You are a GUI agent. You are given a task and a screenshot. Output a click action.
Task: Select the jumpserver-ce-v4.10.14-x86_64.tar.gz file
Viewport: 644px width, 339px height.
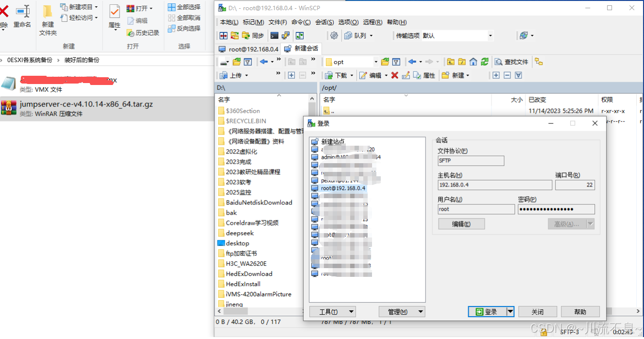[107, 109]
